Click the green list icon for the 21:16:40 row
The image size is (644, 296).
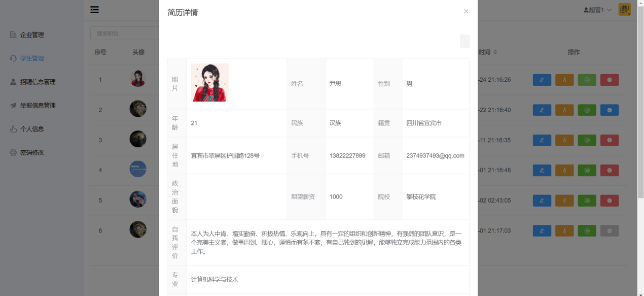click(x=587, y=110)
